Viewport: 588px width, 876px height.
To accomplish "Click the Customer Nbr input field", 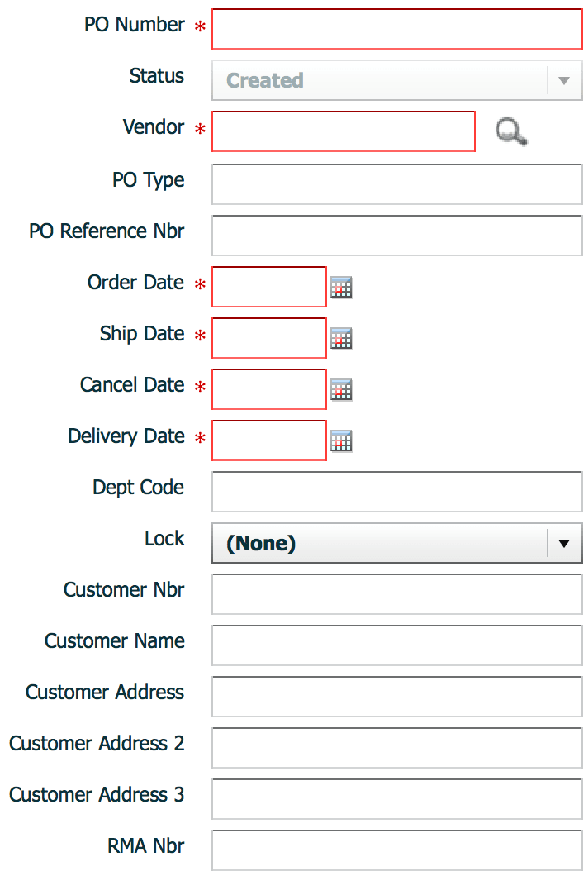I will tap(396, 594).
